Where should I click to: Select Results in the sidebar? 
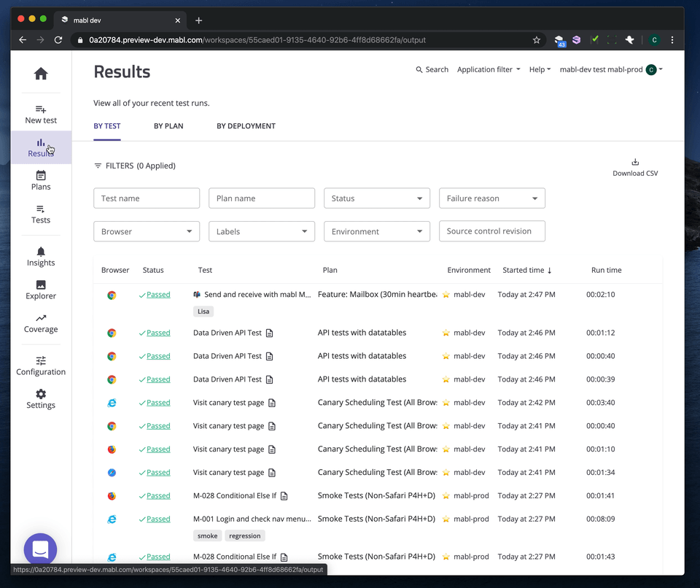(x=41, y=147)
